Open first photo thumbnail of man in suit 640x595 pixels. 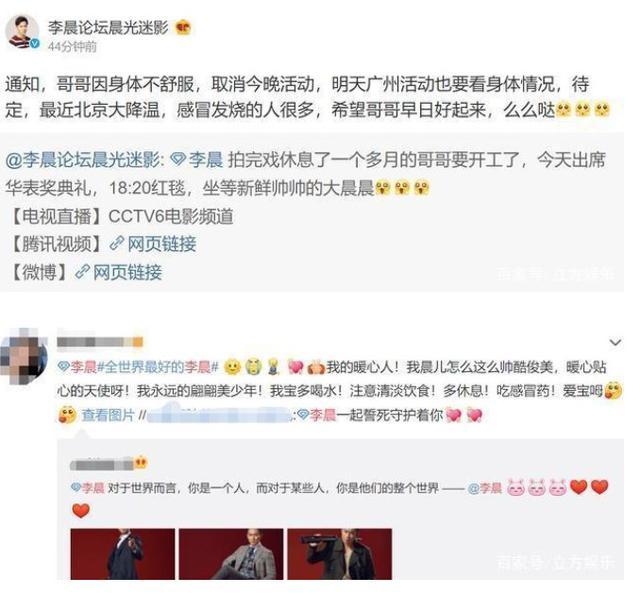(122, 554)
